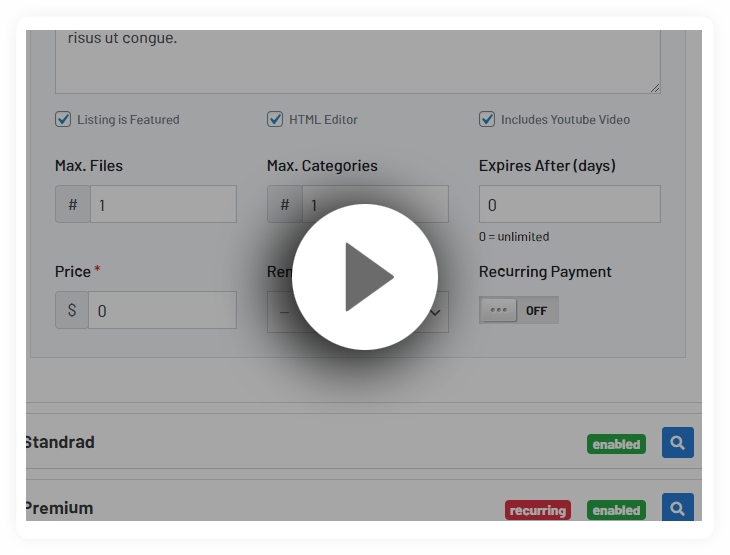The width and height of the screenshot is (730, 555).
Task: Click into the Price input field
Action: (x=162, y=310)
